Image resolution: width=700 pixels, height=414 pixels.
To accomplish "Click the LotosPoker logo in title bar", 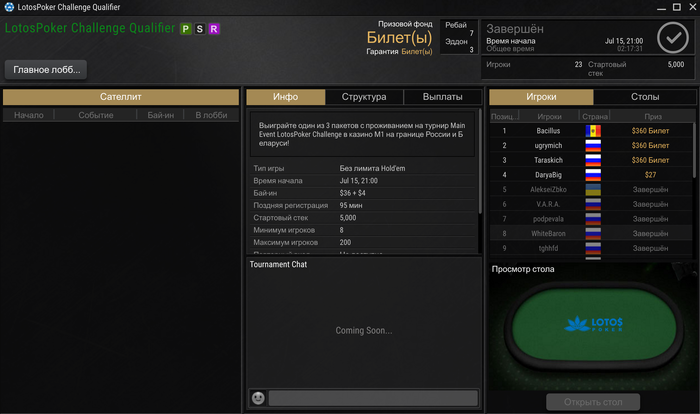I will click(x=9, y=7).
